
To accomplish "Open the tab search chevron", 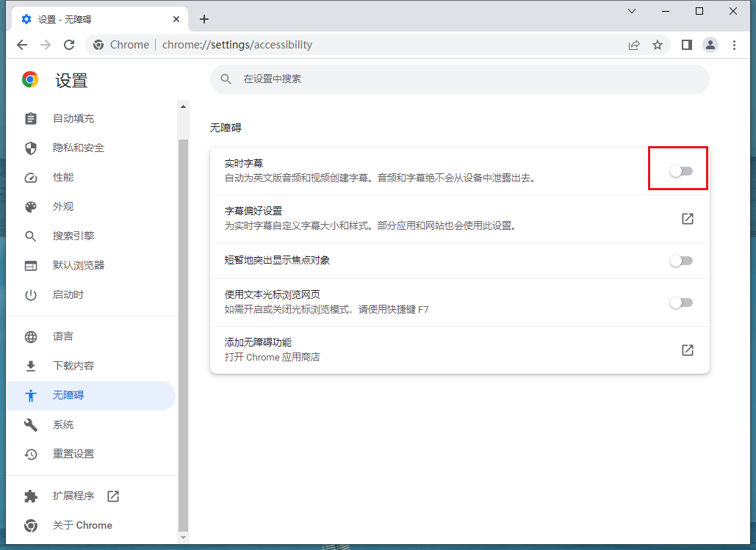I will click(632, 11).
